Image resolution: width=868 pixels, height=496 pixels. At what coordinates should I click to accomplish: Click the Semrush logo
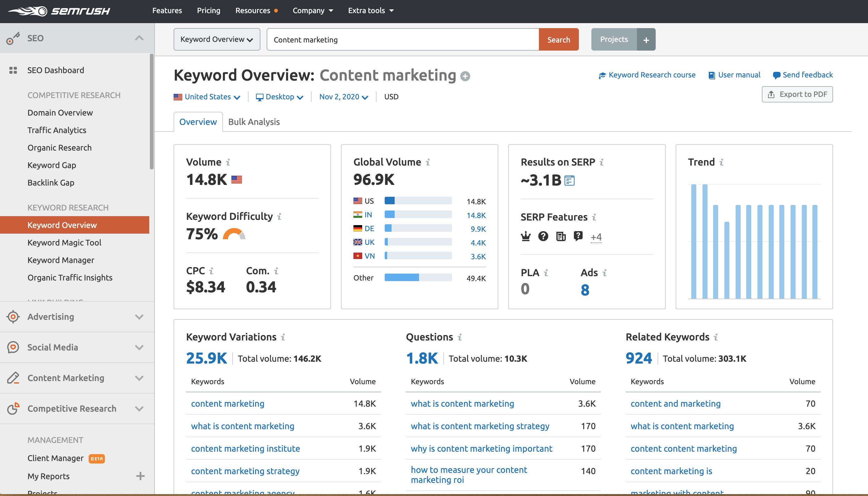click(59, 11)
